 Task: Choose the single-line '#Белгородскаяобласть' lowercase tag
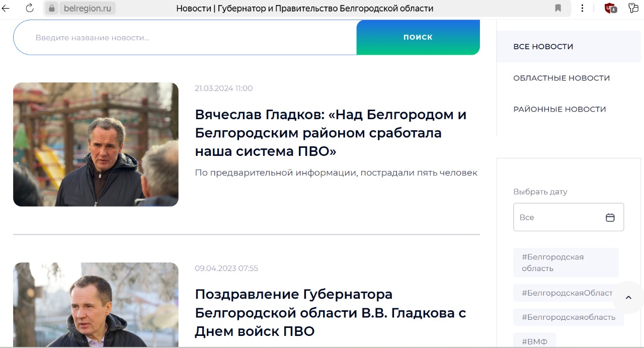coord(569,317)
